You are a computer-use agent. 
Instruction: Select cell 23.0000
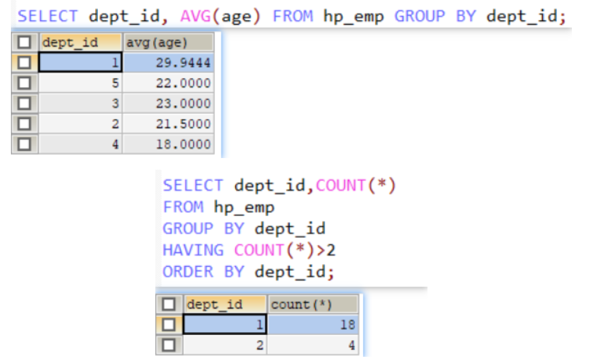pos(168,104)
